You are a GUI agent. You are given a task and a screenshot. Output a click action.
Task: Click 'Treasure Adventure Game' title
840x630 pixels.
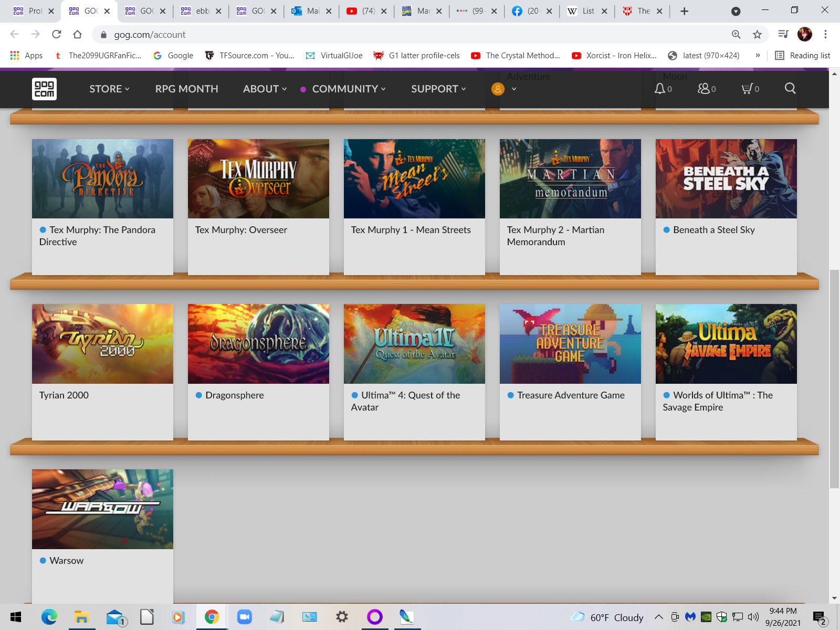pyautogui.click(x=571, y=395)
